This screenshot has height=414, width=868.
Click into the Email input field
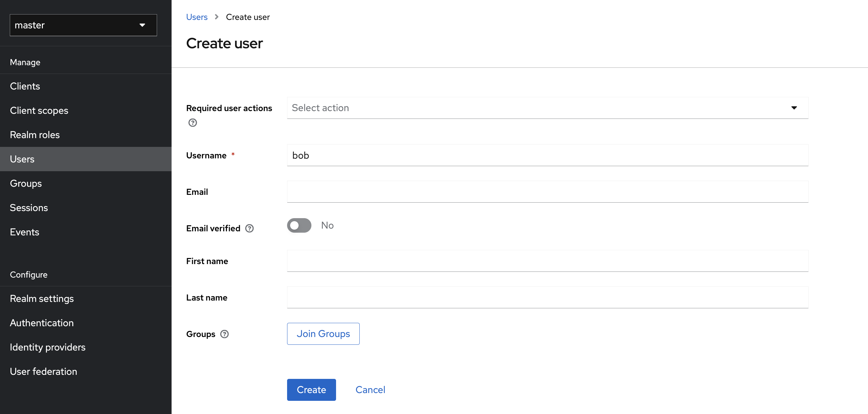pyautogui.click(x=547, y=192)
